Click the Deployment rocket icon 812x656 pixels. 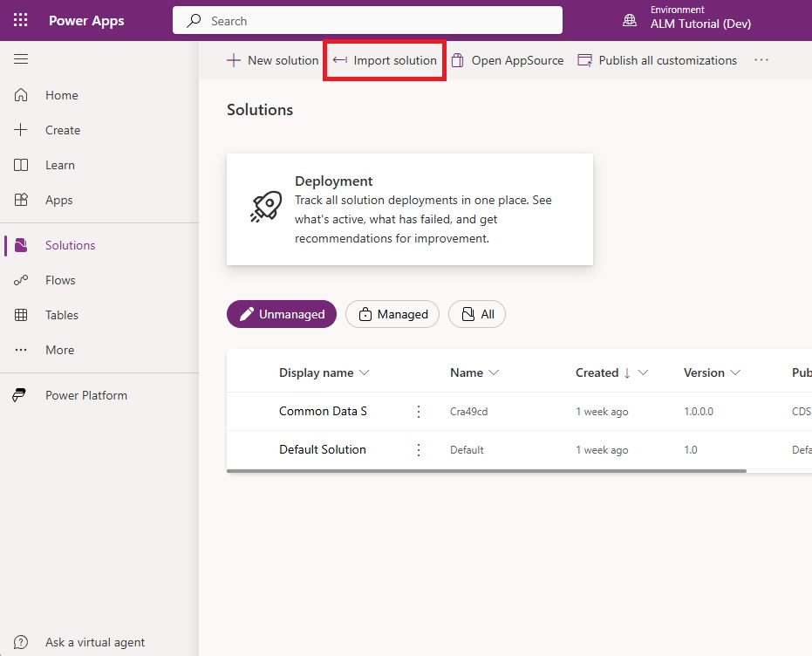click(266, 207)
